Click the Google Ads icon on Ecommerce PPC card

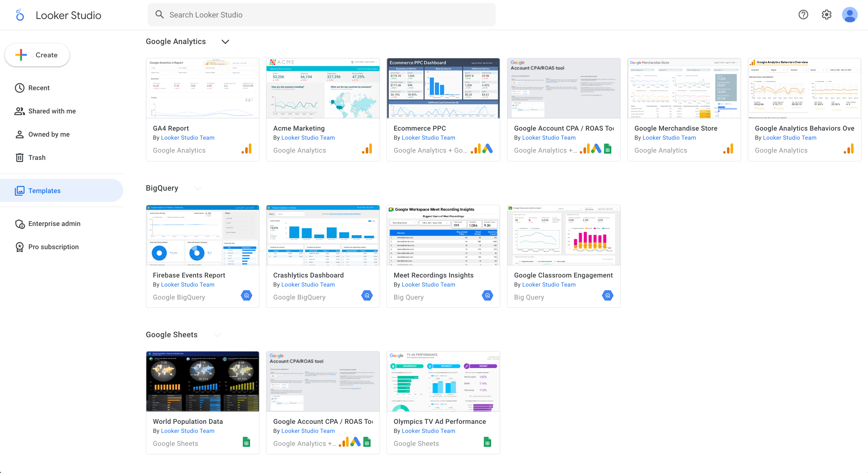coord(487,149)
